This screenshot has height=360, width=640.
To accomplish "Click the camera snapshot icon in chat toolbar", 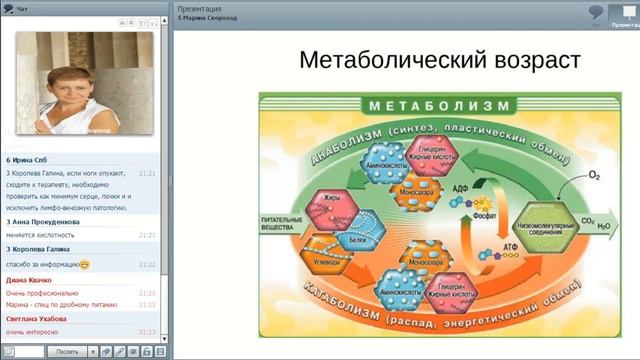I will click(133, 351).
